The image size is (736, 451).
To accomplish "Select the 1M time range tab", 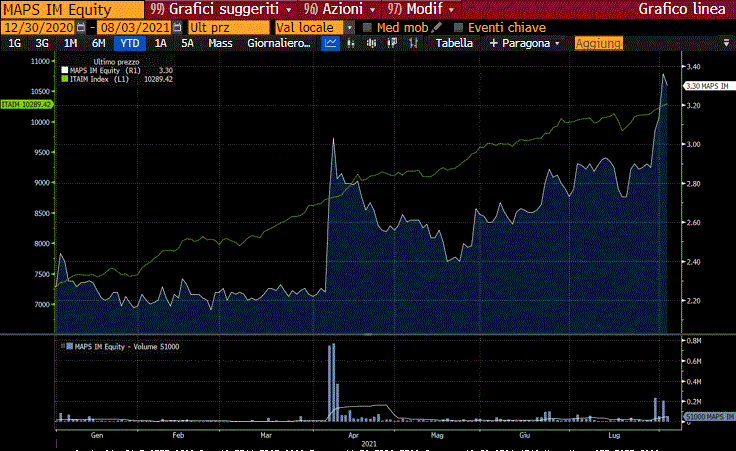I will [70, 43].
